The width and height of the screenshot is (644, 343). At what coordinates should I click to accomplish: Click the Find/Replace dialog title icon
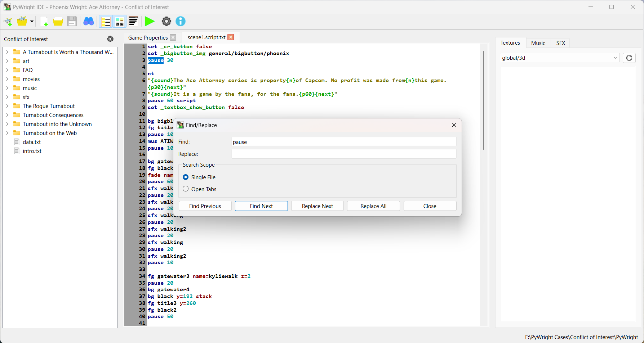tap(180, 125)
